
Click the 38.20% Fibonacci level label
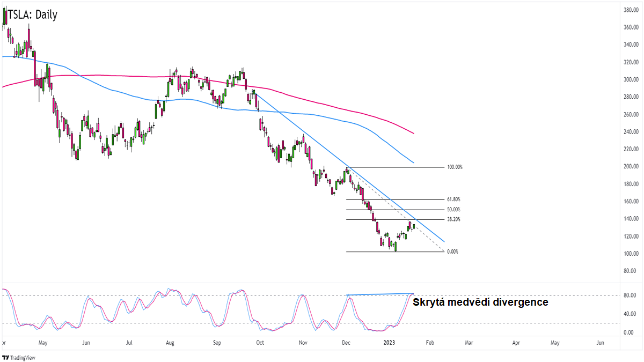(453, 220)
